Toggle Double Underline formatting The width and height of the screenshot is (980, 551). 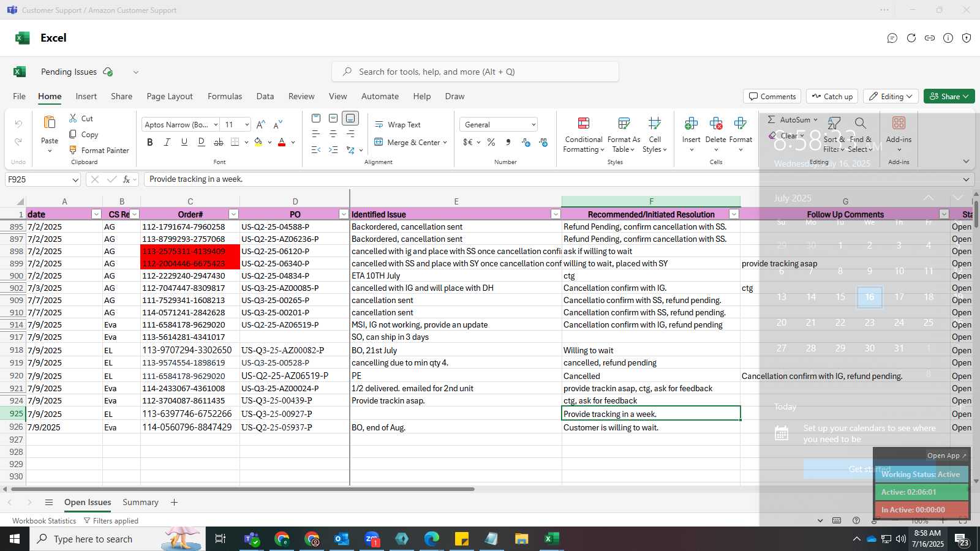tap(202, 142)
